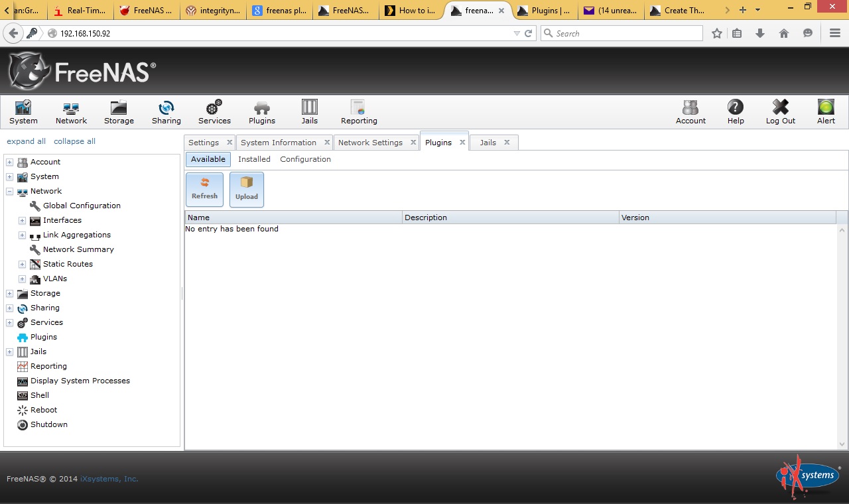Click the Log Out icon
849x504 pixels.
(781, 111)
